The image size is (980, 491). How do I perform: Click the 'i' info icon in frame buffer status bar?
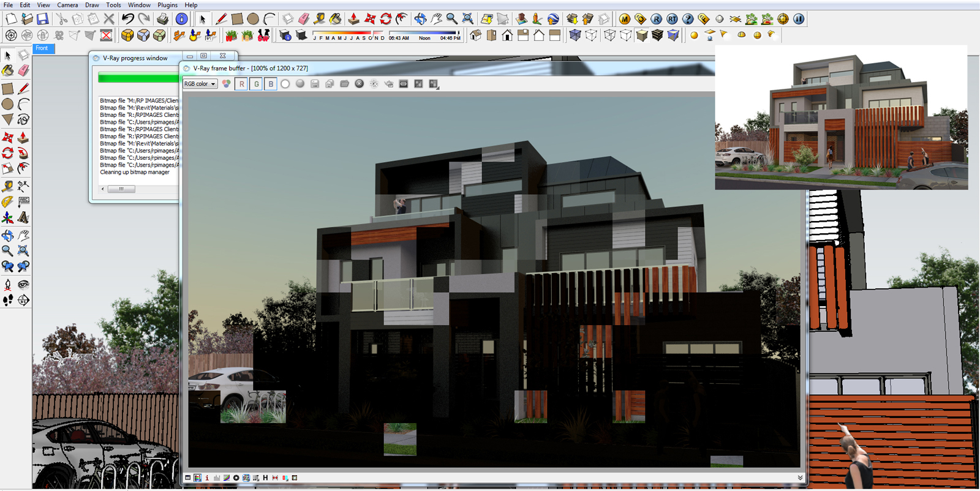coord(207,478)
